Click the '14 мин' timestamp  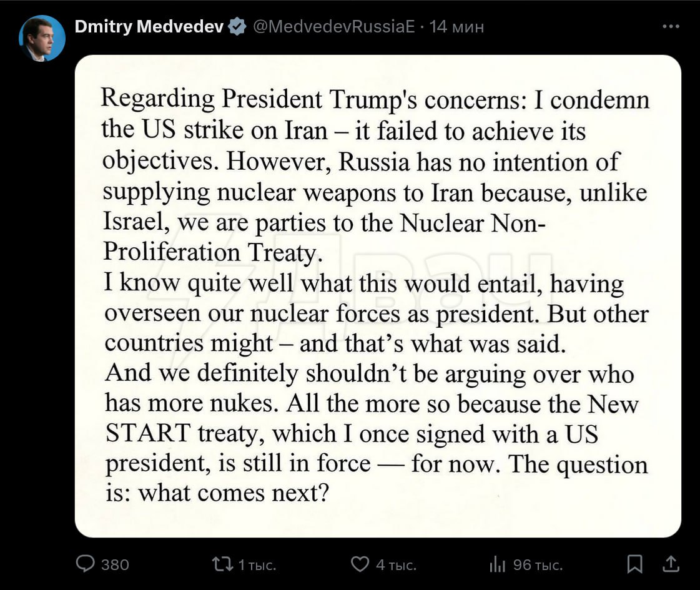click(457, 27)
